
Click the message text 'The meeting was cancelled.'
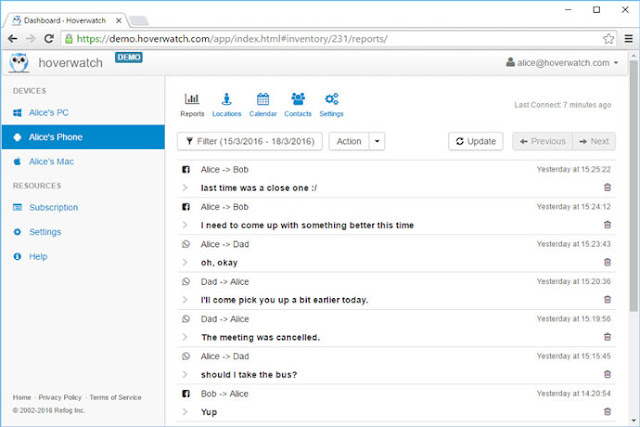(260, 337)
